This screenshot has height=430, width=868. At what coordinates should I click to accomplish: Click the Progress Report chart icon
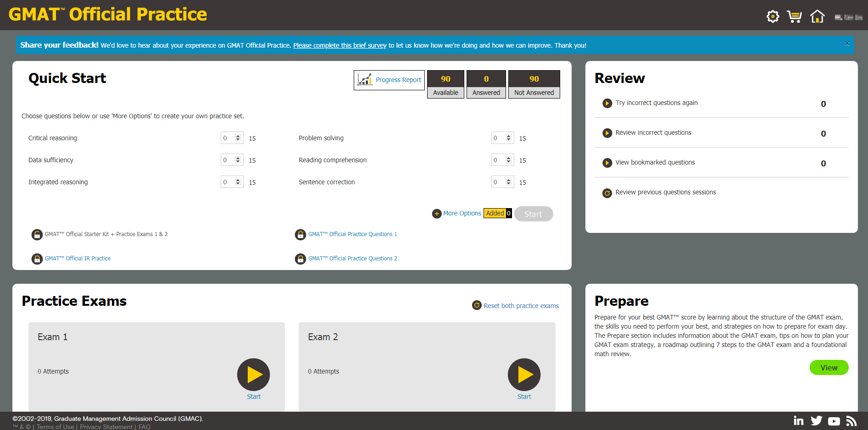[365, 80]
